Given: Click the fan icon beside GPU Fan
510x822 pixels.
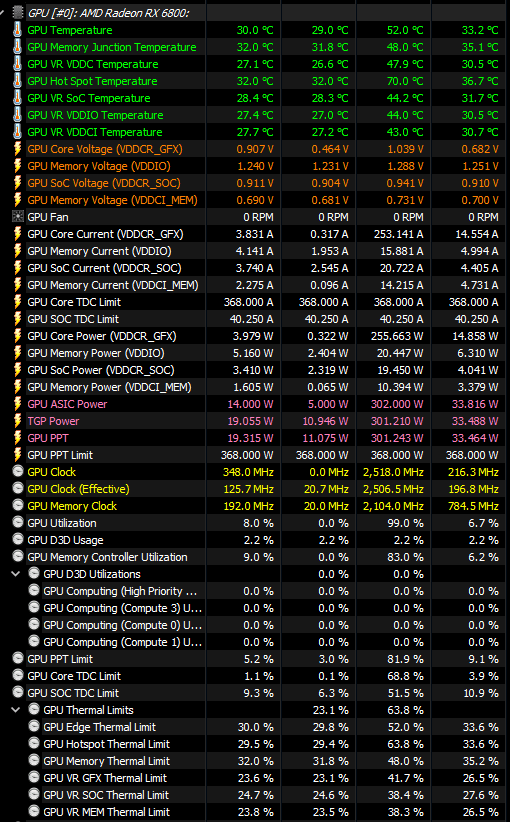Looking at the screenshot, I should (17, 217).
